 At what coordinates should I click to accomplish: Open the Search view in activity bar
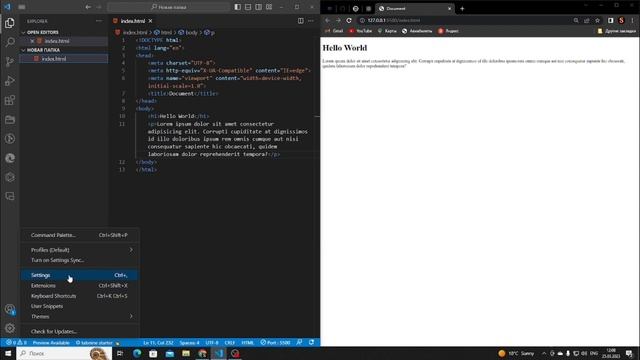(x=10, y=42)
